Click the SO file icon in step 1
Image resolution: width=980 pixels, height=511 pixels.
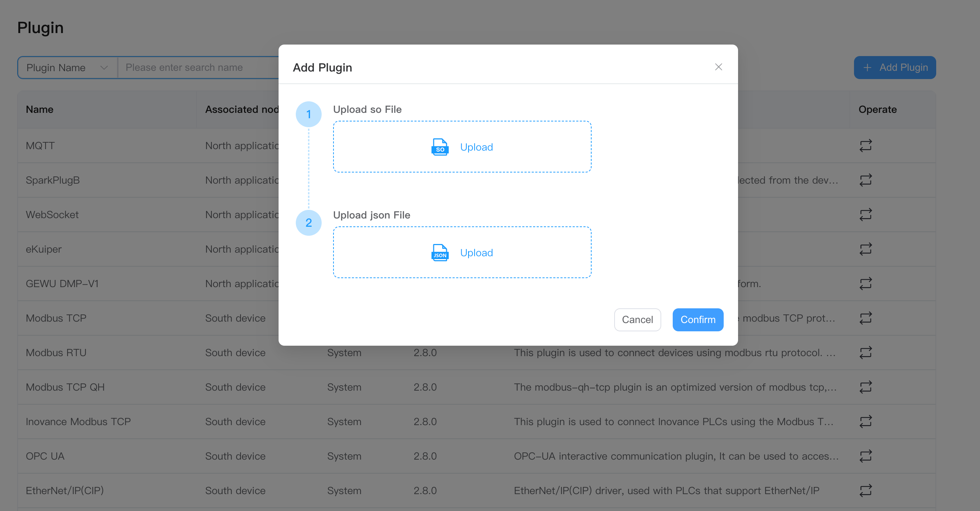coord(439,147)
